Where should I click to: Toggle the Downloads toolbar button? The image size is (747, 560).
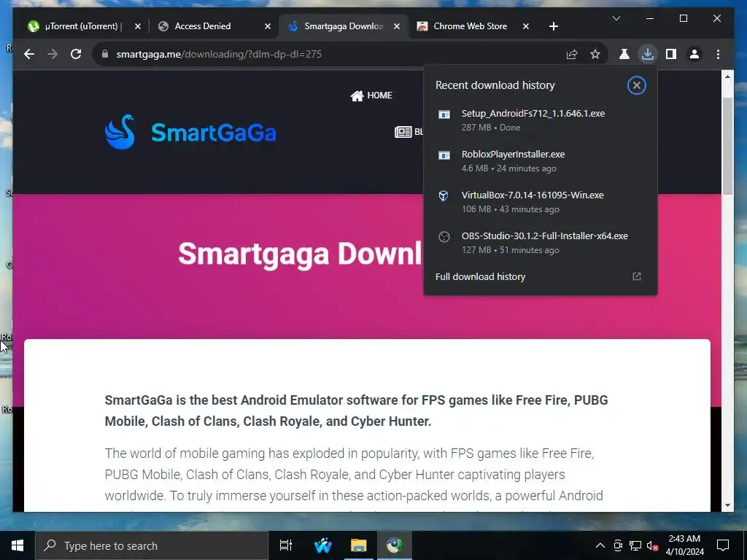click(648, 54)
